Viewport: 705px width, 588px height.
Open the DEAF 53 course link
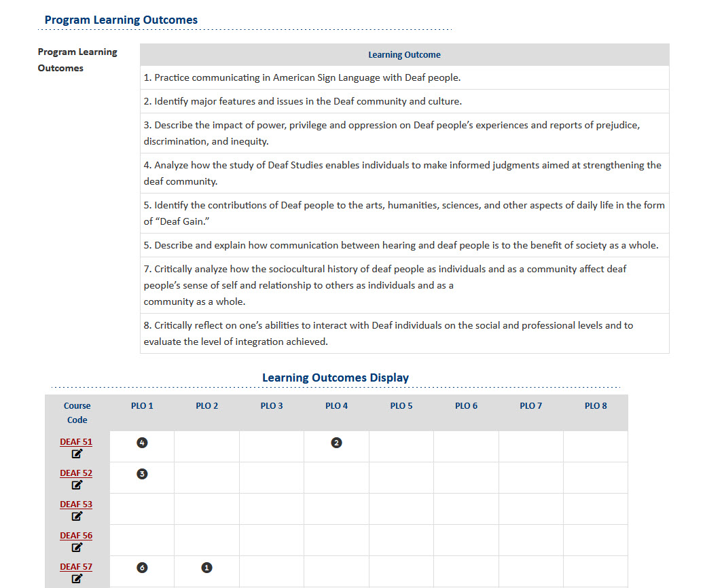[x=76, y=504]
